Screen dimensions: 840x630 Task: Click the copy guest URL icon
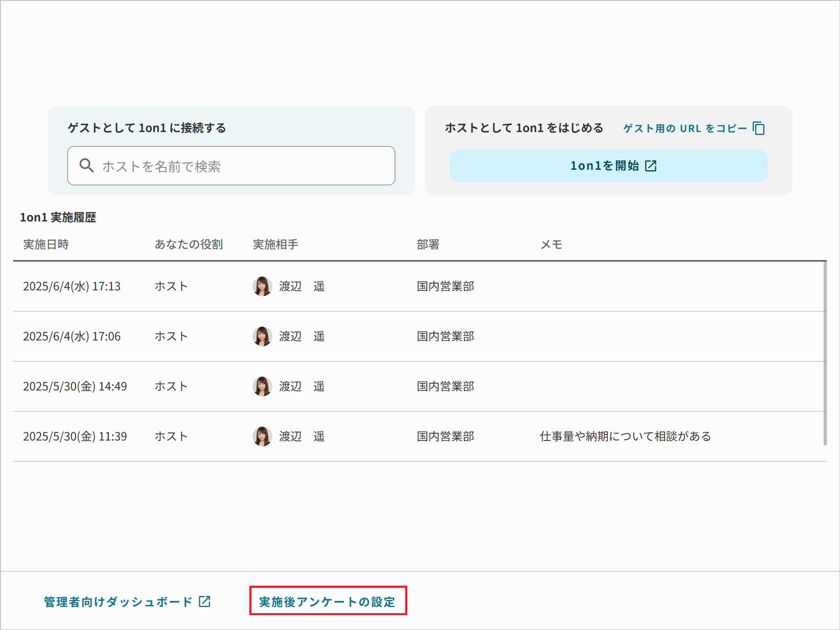click(x=759, y=128)
